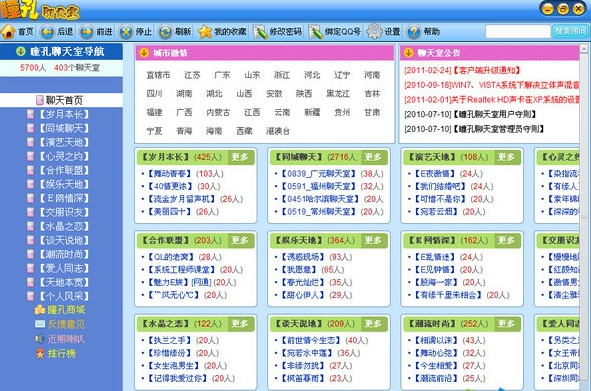Open the 港澳台 region link
The height and width of the screenshot is (391, 591).
point(278,131)
